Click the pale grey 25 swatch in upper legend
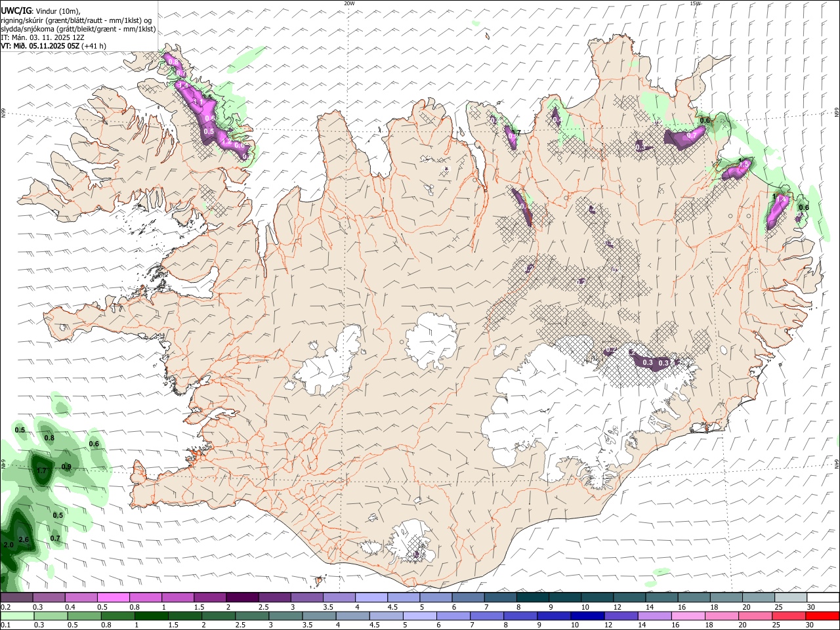The width and height of the screenshot is (840, 630). coord(790,598)
